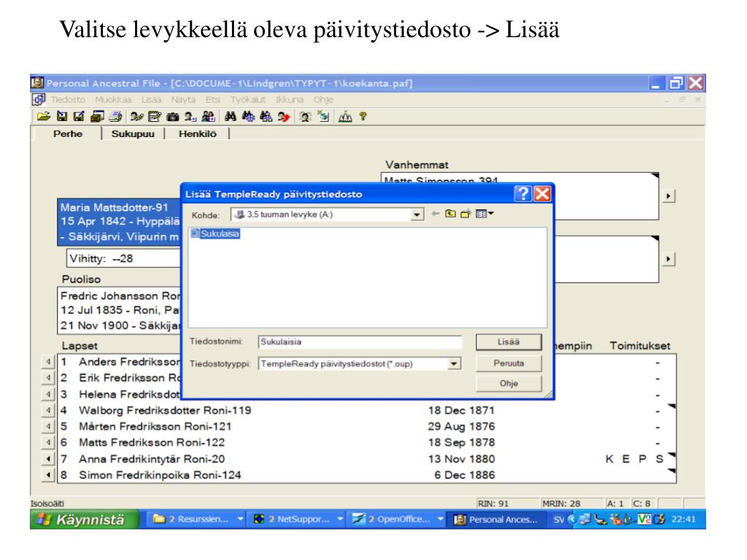This screenshot has height=560, width=747.
Task: Click RIN: 91 in status bar
Action: [x=493, y=504]
